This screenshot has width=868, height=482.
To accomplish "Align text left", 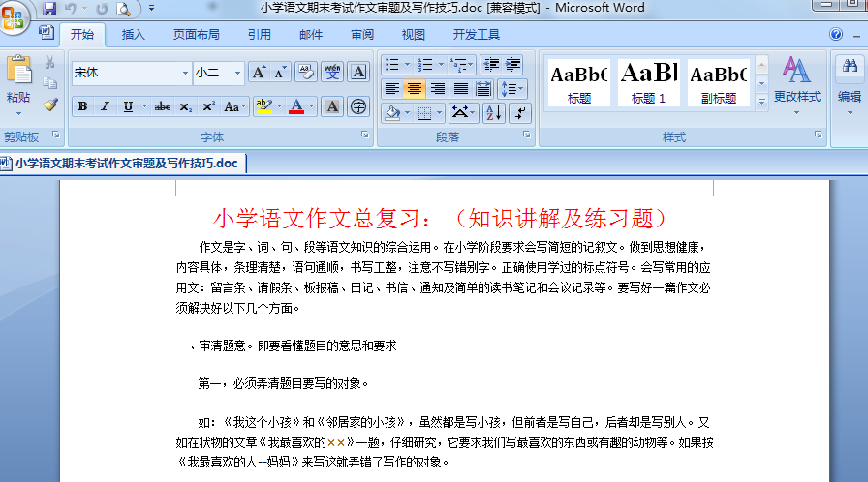I will coord(392,89).
